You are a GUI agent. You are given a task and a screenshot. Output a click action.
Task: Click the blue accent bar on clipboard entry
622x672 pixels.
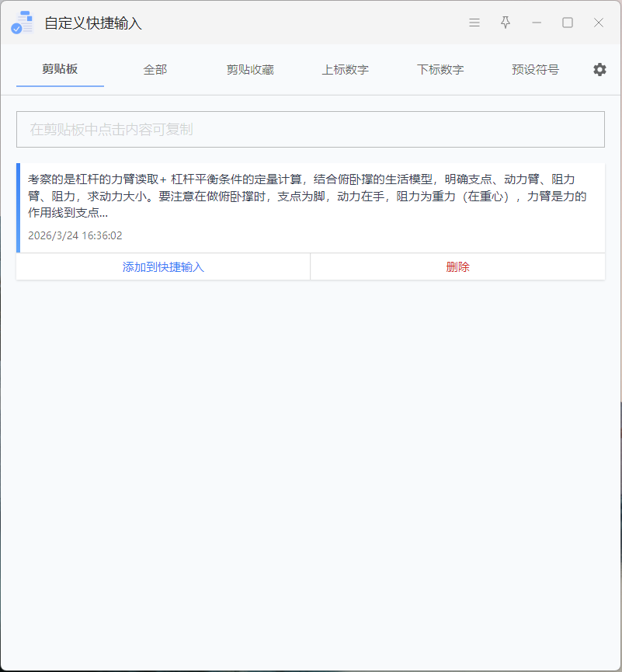point(18,207)
